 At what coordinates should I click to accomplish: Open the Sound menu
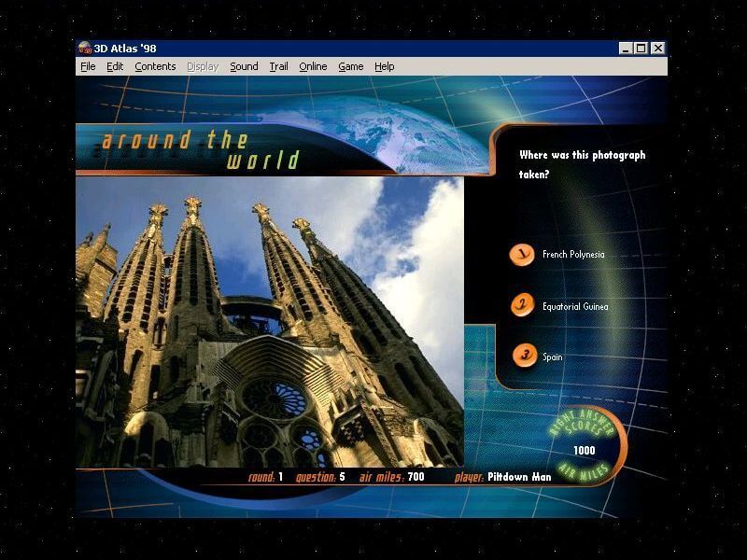(x=244, y=66)
